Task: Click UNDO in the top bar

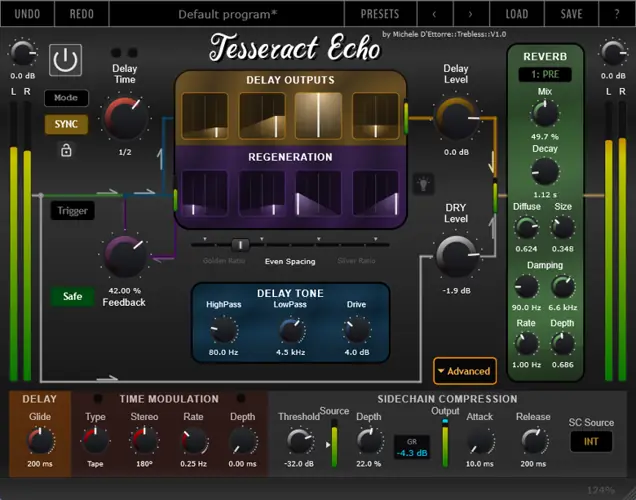Action: (x=27, y=14)
